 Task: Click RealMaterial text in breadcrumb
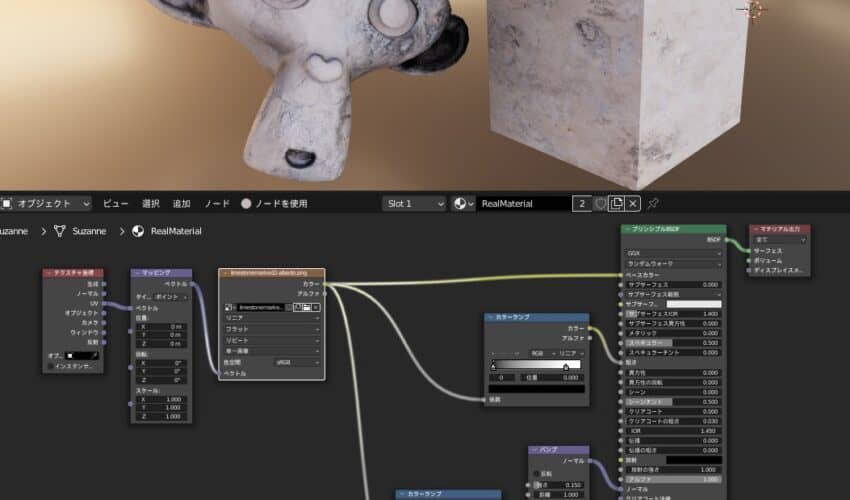point(176,232)
